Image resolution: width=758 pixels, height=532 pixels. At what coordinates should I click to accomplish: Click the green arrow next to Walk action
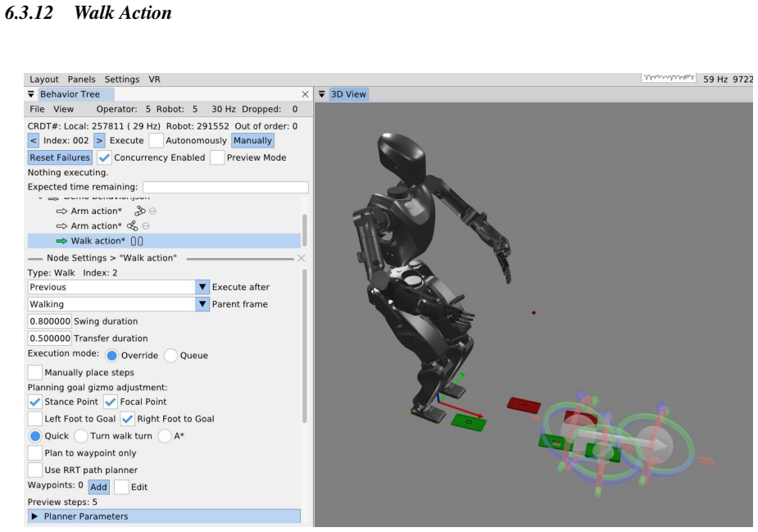[x=61, y=241]
